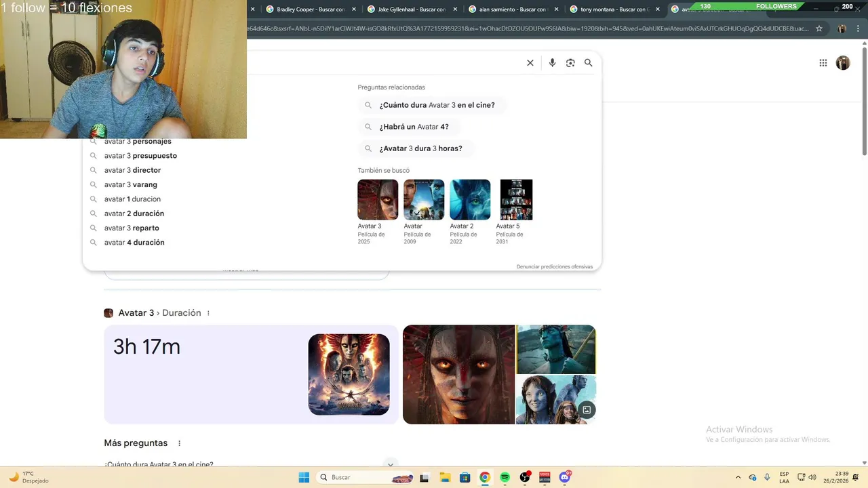Click '¿Cuánto dura Avatar 3 en el cine?' chip
The image size is (868, 488).
(x=432, y=105)
